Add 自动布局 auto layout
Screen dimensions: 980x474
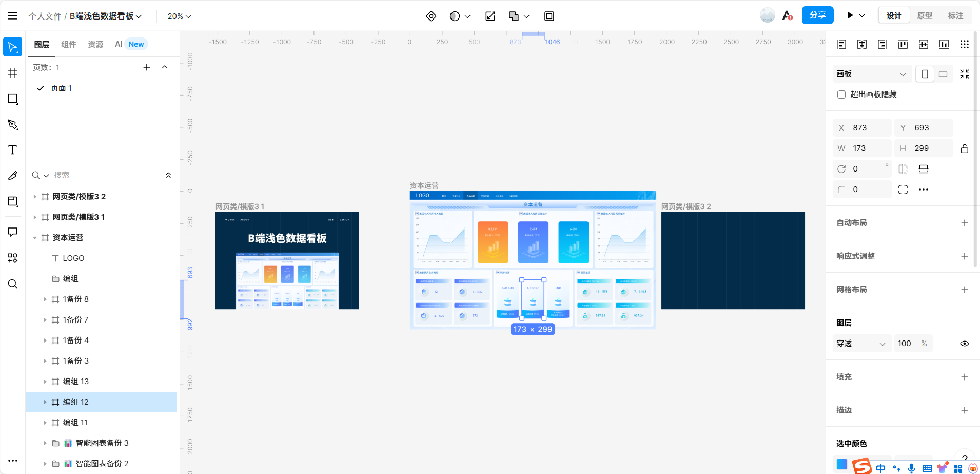coord(965,223)
